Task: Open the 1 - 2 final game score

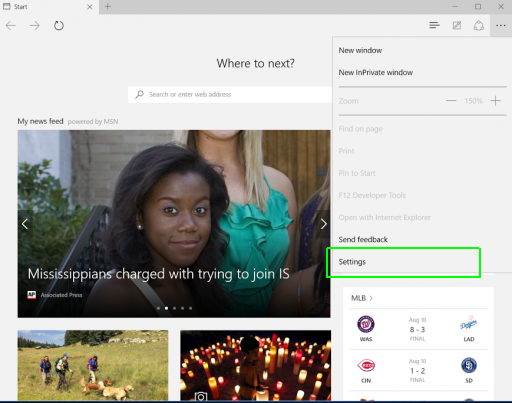Action: click(417, 371)
